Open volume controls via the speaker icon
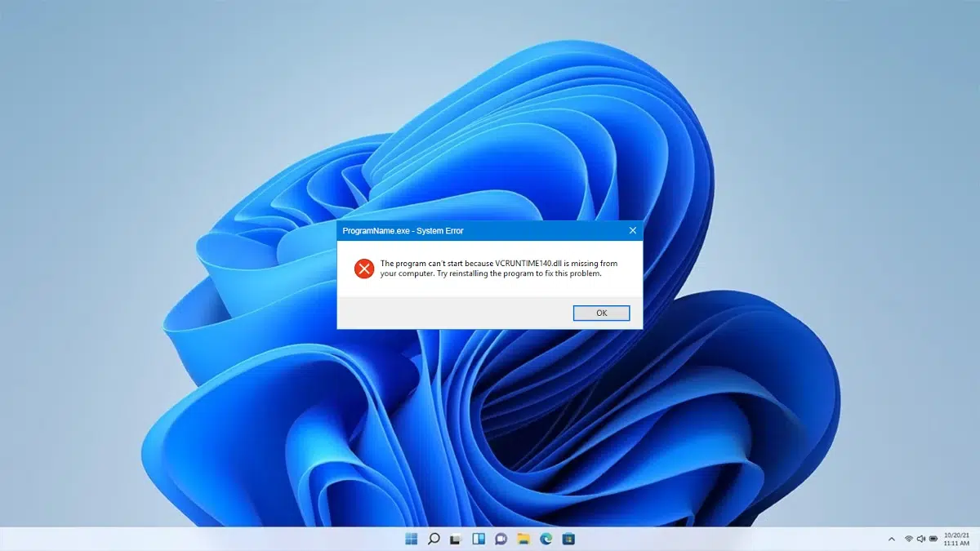 (x=921, y=539)
